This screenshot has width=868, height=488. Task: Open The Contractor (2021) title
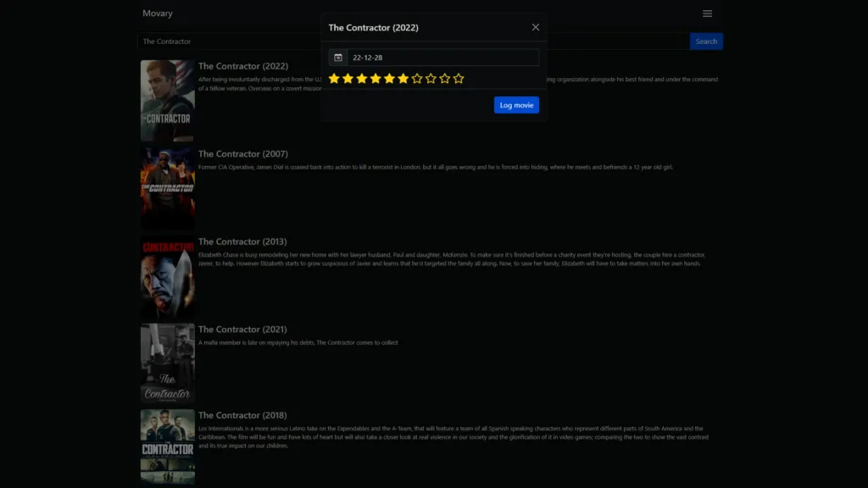pyautogui.click(x=242, y=330)
